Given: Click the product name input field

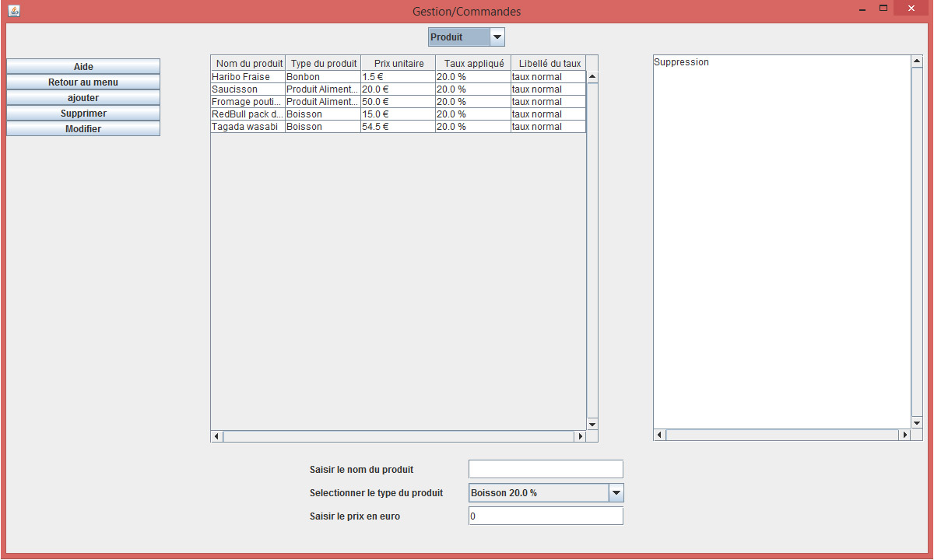Looking at the screenshot, I should pos(546,469).
